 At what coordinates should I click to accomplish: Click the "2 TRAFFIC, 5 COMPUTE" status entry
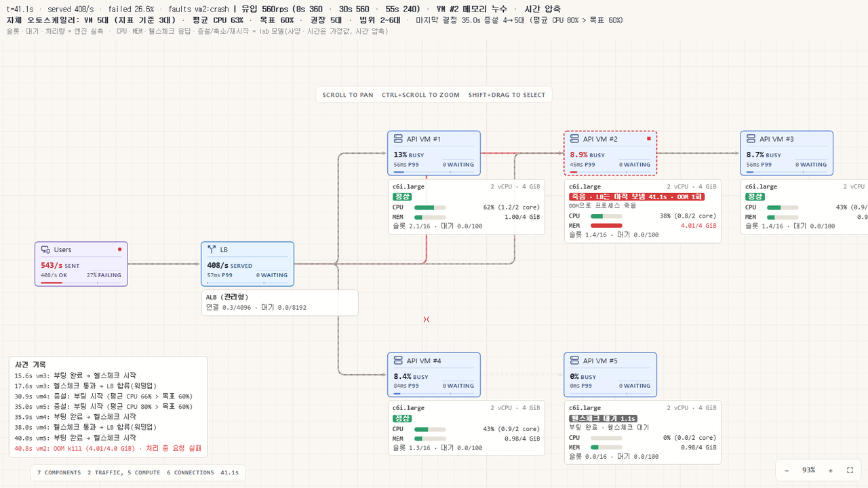[x=124, y=472]
